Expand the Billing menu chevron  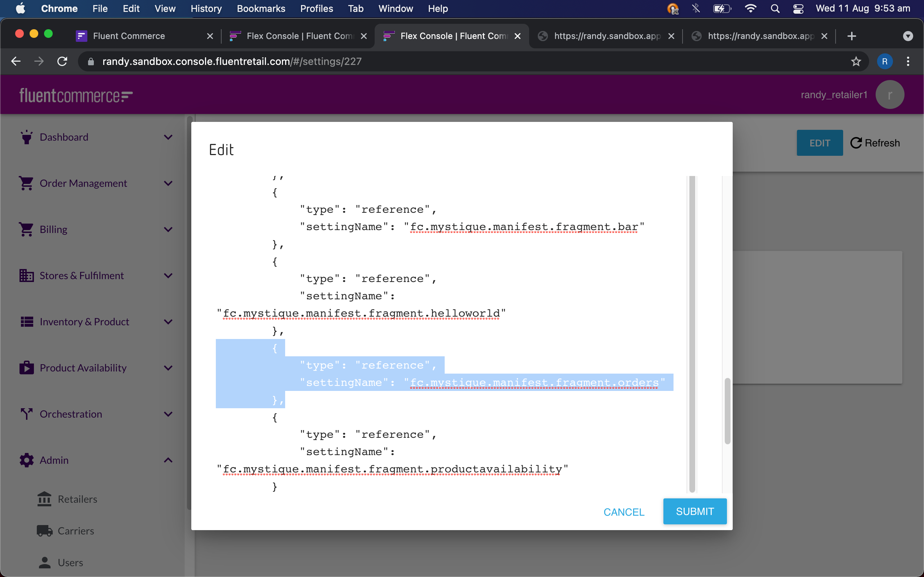tap(168, 229)
